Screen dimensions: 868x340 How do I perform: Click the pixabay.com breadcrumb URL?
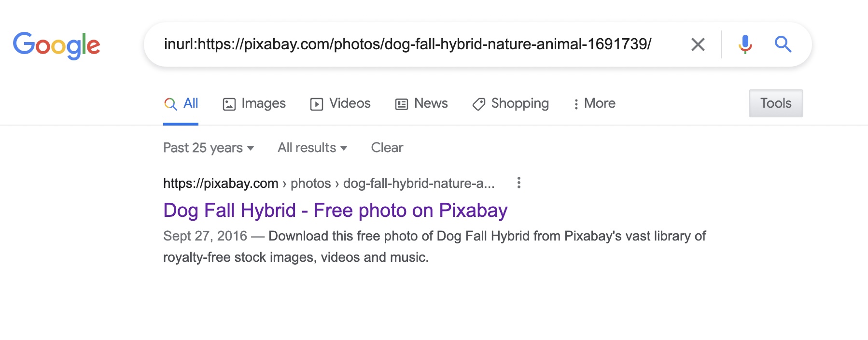tap(221, 184)
